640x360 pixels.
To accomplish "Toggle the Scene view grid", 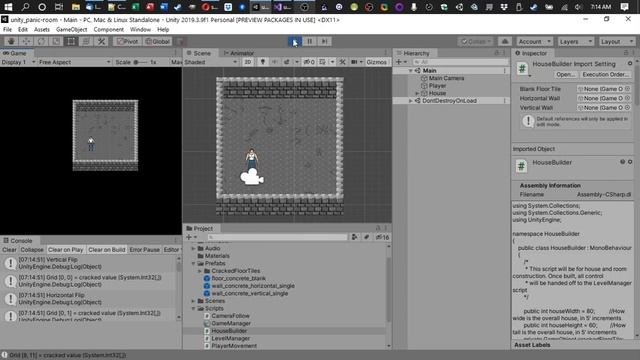I will coord(322,62).
